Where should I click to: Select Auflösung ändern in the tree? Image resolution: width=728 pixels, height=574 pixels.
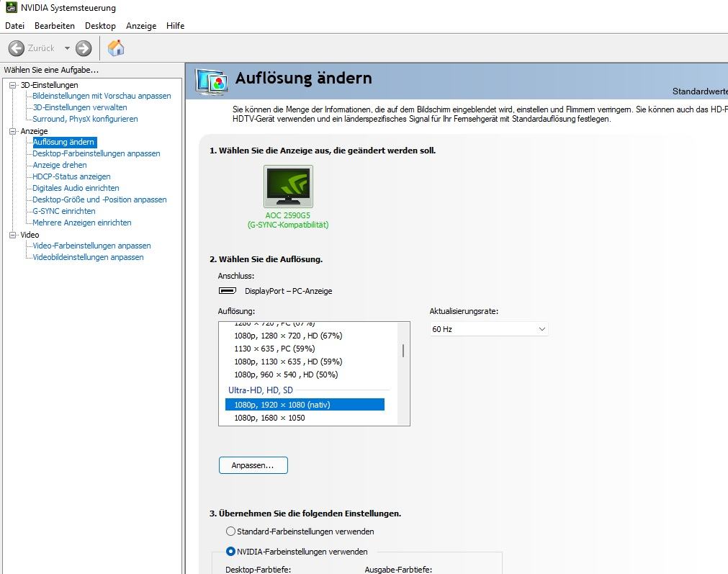pyautogui.click(x=65, y=142)
